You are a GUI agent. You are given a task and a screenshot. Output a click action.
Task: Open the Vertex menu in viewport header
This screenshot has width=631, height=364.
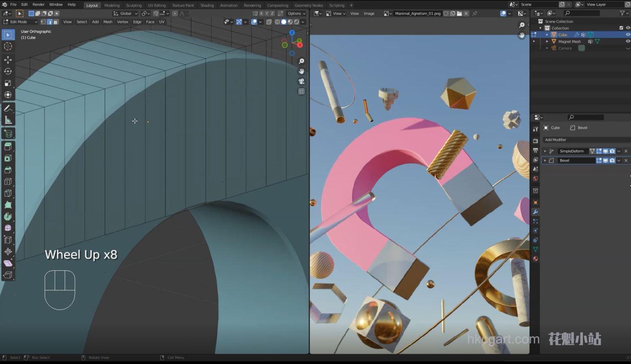(122, 22)
